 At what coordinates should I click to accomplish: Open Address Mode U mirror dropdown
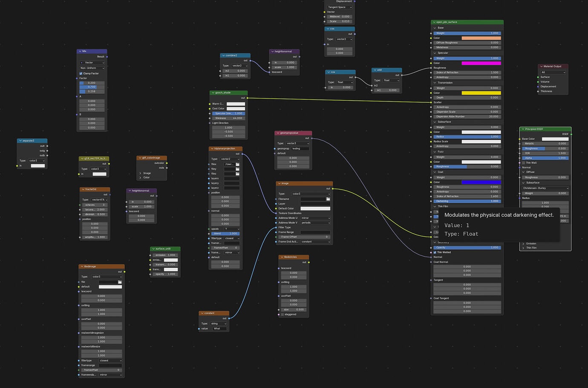point(315,218)
